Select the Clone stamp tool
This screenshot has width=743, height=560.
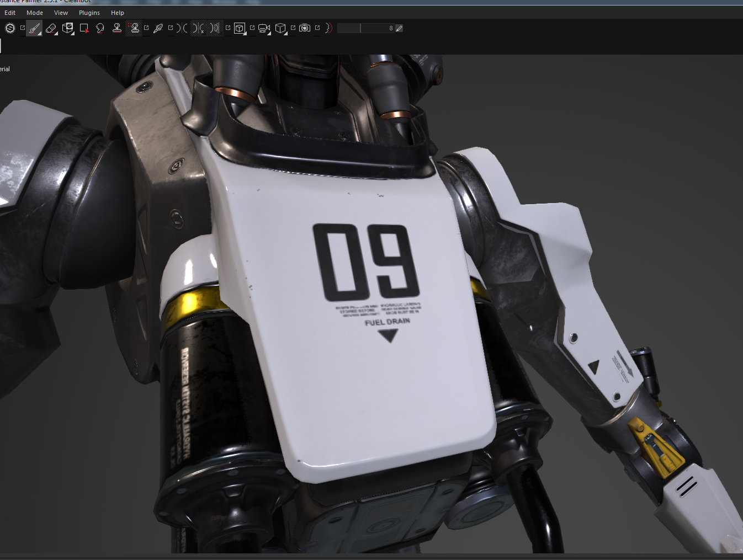coord(117,28)
